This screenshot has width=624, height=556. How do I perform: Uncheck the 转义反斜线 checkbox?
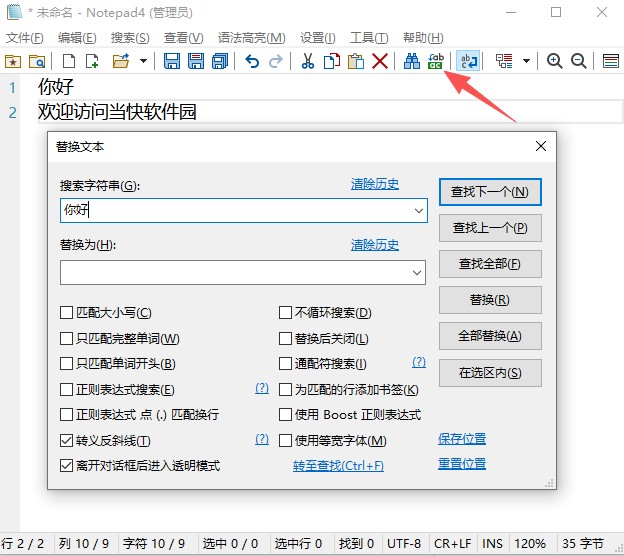click(x=67, y=440)
